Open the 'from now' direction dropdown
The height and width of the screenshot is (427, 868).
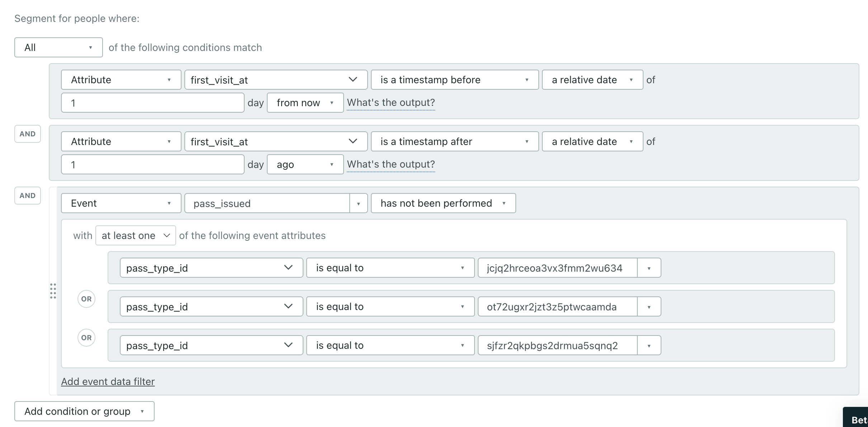point(305,103)
